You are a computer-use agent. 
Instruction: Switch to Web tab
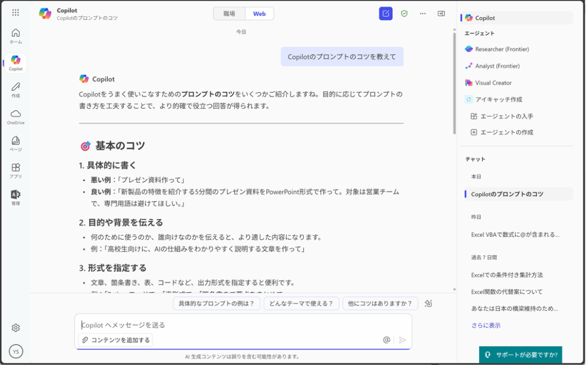[x=259, y=14]
